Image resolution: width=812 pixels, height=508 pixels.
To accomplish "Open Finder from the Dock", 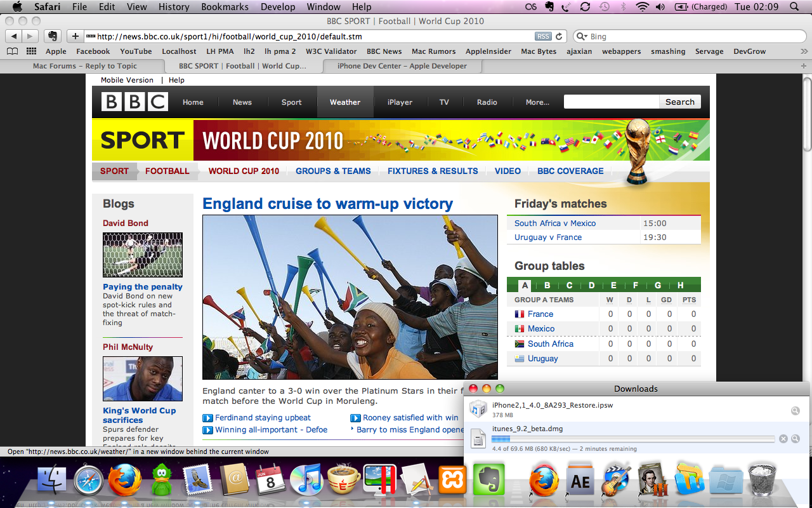I will 52,480.
